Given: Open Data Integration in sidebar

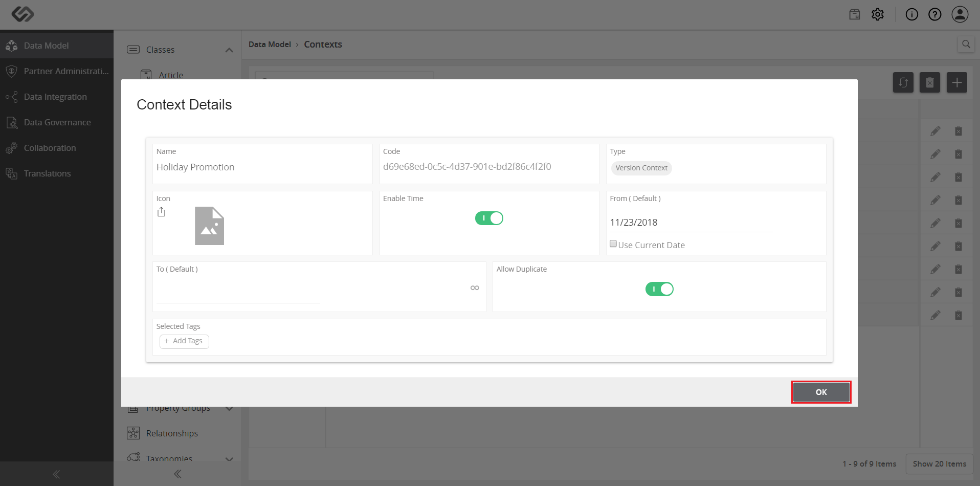Looking at the screenshot, I should coord(57,97).
